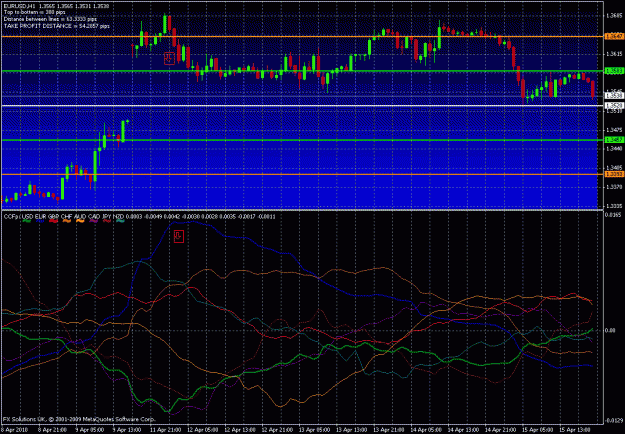Click the sell arrow marker in CCFp indicator window
The image size is (625, 434).
tap(179, 236)
